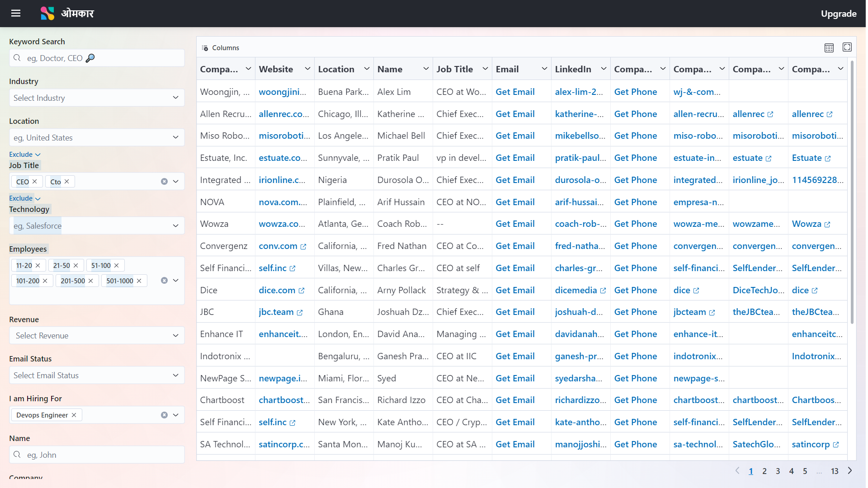
Task: Remove the 201-500 employees tag
Action: (x=91, y=281)
